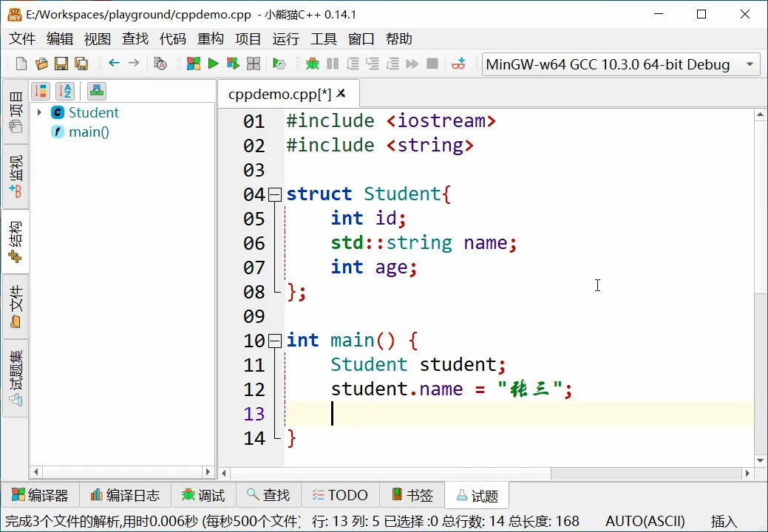Open a file using the open folder icon

(41, 64)
